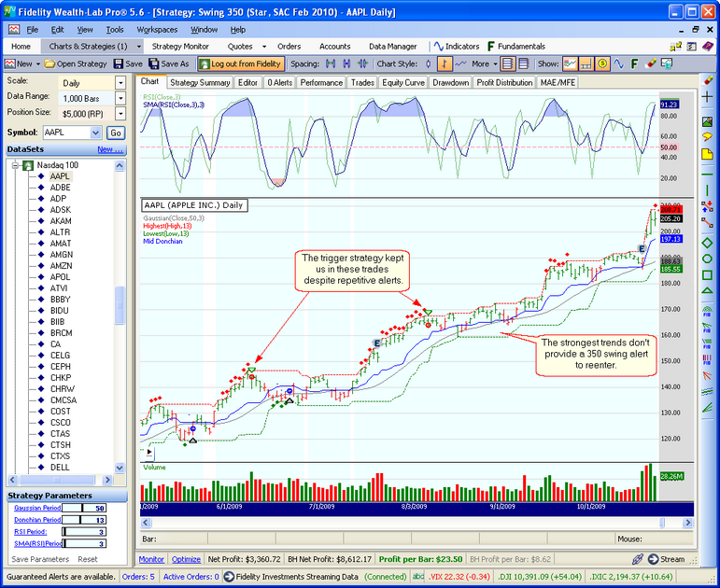Click the Go button next to symbol

tap(115, 133)
